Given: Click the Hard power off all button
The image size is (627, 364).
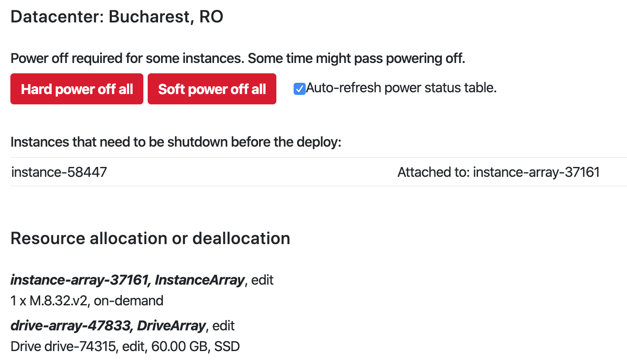Looking at the screenshot, I should pyautogui.click(x=77, y=89).
